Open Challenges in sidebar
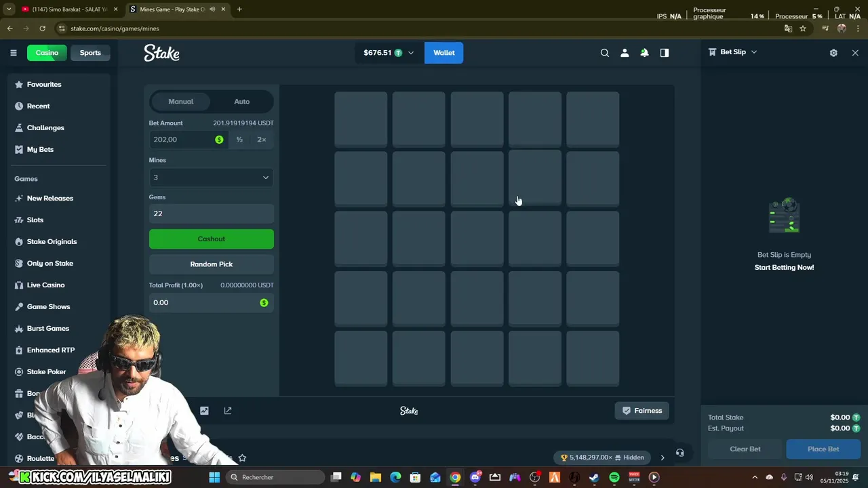This screenshot has width=868, height=488. [45, 128]
